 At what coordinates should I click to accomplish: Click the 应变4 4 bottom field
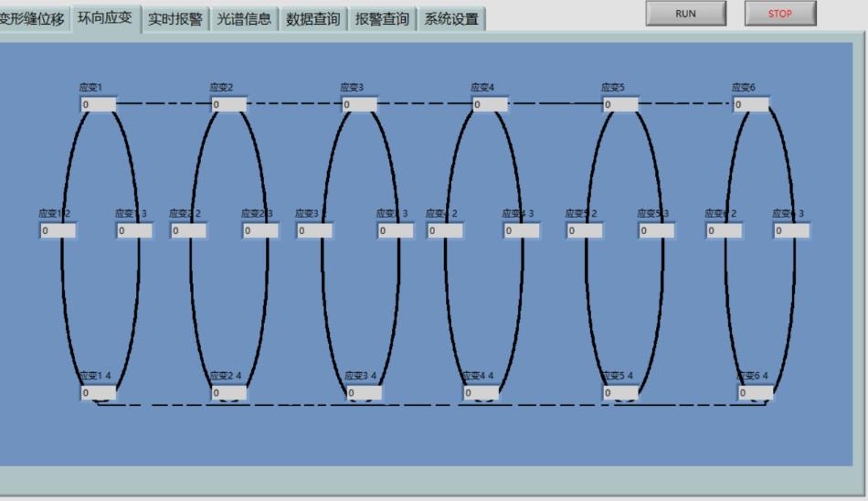(x=482, y=393)
